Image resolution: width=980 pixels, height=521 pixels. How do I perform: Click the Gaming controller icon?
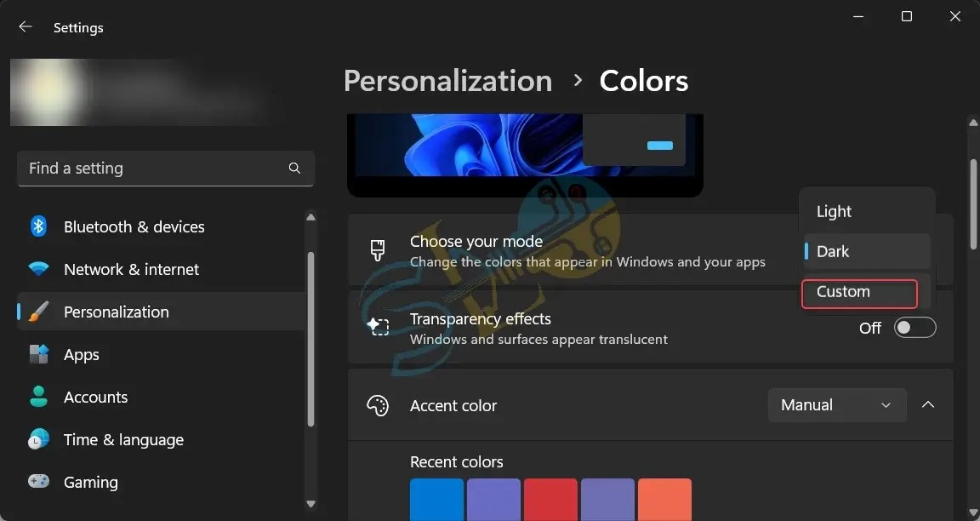point(39,482)
